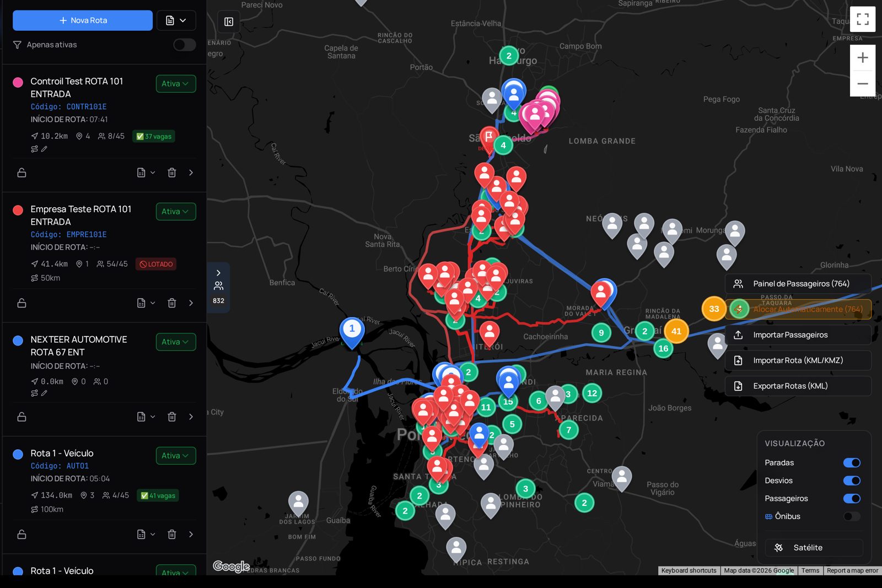Viewport: 882px width, 588px height.
Task: Click lock icon for NEXTEER AUTOMOTIVE route
Action: tap(22, 417)
